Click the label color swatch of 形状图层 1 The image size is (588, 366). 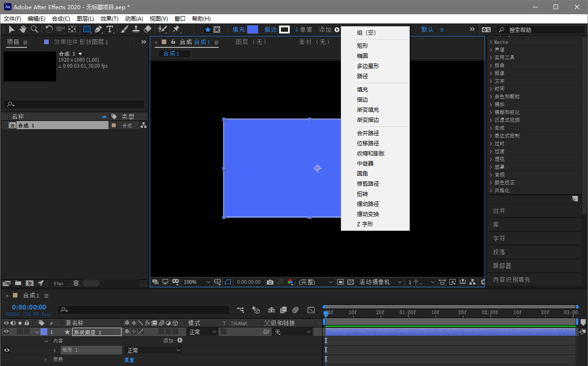coord(44,332)
